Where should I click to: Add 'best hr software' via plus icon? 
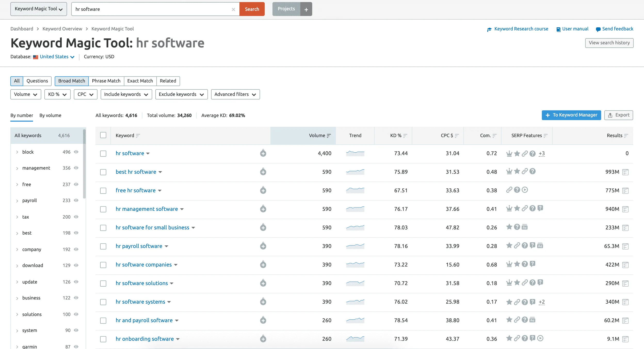coord(263,172)
